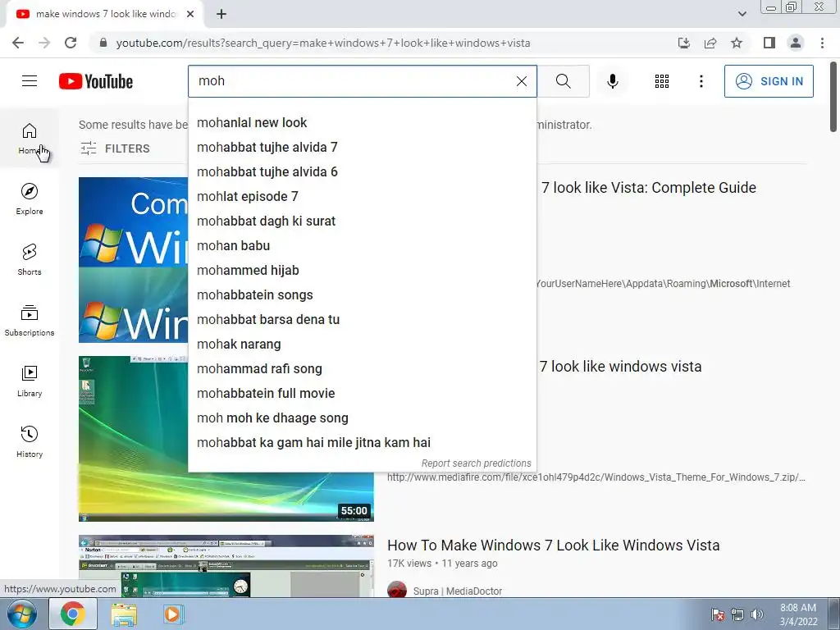
Task: Click the address bar URL
Action: pyautogui.click(x=323, y=43)
